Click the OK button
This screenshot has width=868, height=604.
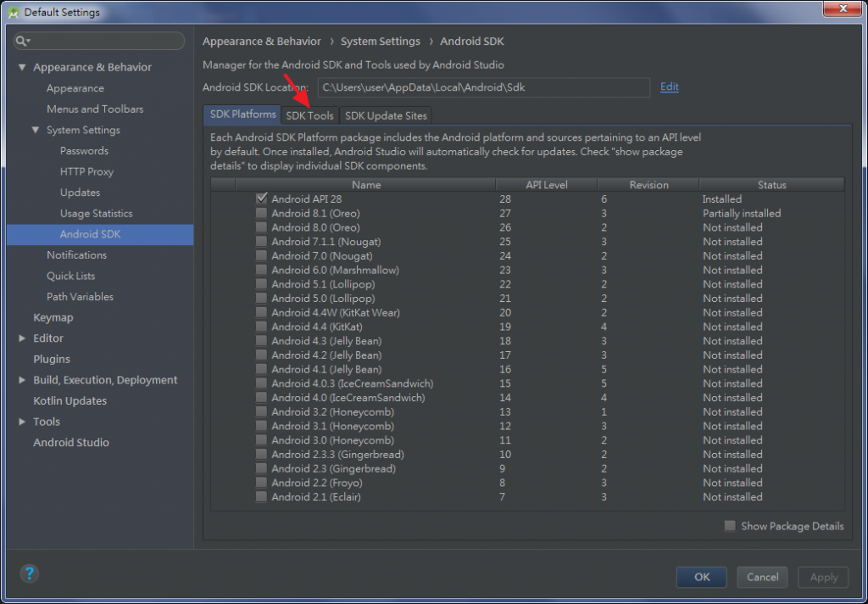click(x=701, y=577)
